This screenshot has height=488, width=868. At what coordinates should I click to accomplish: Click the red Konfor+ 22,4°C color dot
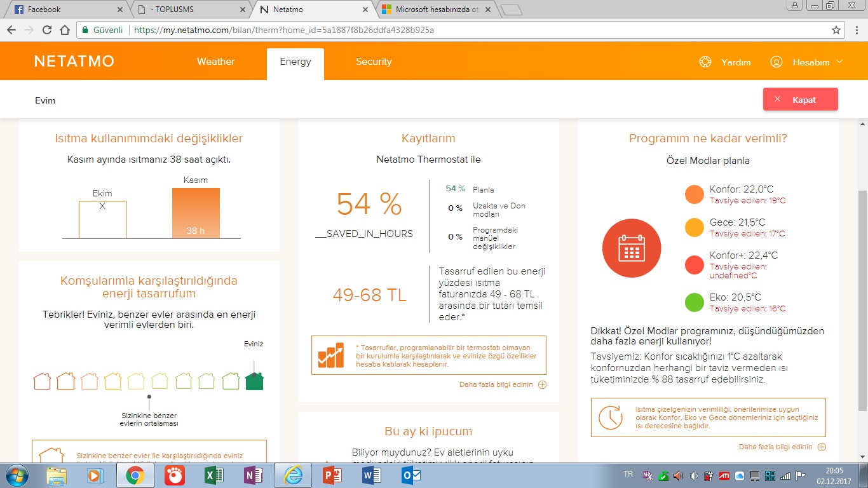pos(695,265)
